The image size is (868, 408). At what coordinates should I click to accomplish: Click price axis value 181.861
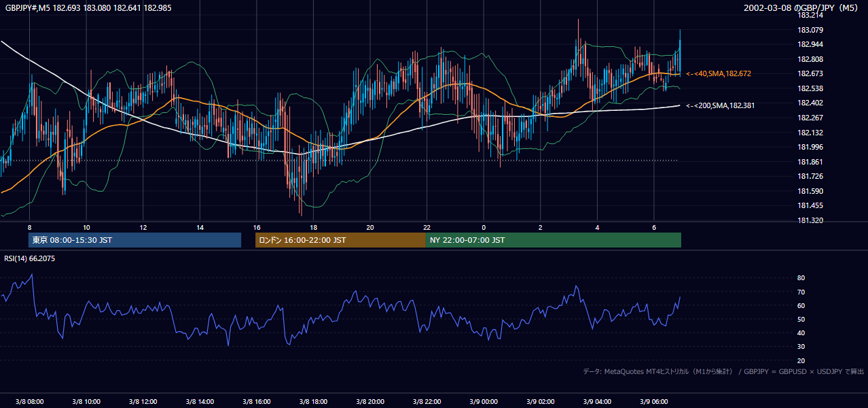tap(810, 162)
